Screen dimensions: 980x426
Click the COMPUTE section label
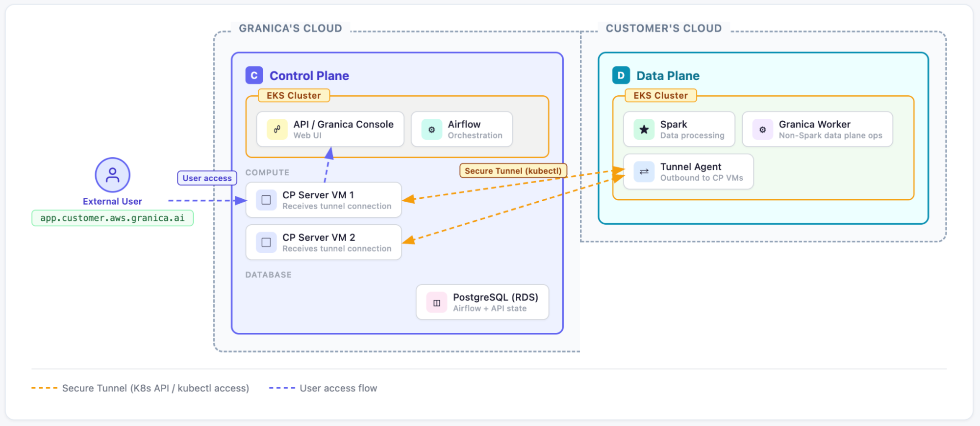pyautogui.click(x=267, y=173)
